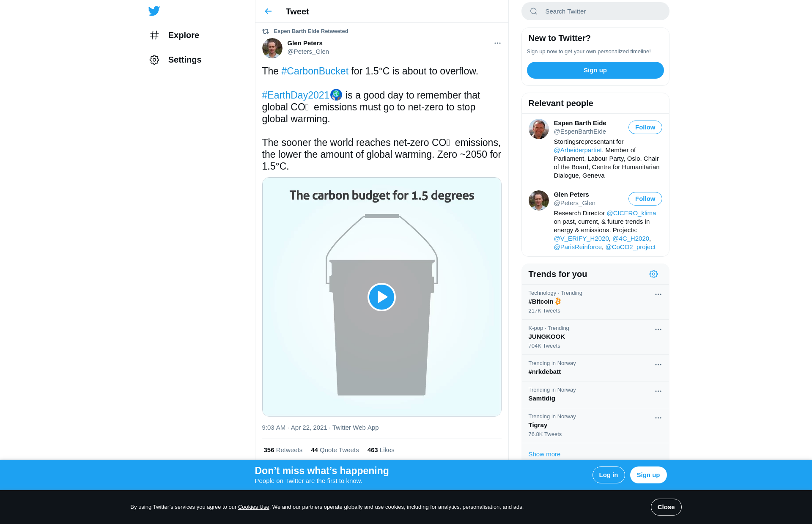Click Twitter Web App source link
Screen dimensions: 812x524
coord(355,428)
